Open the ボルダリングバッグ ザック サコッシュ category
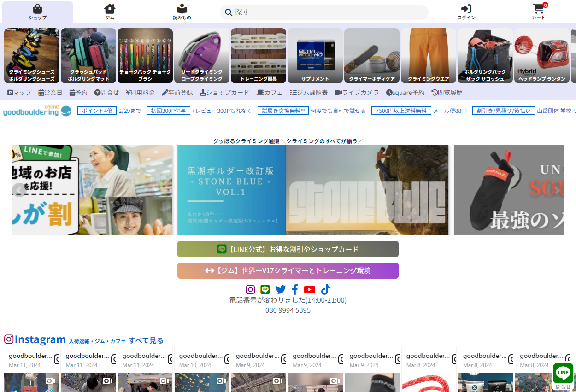Screen dimensions: 576x392 tap(485, 56)
